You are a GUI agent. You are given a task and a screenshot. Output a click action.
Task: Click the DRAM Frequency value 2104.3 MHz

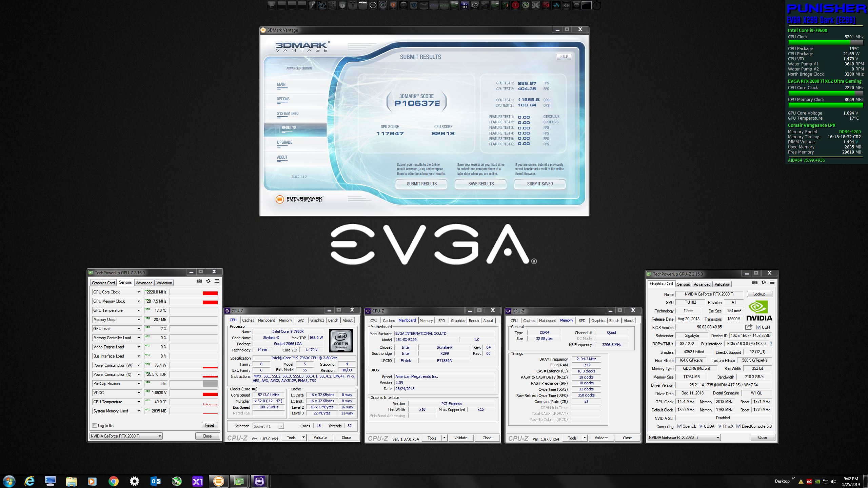[586, 359]
